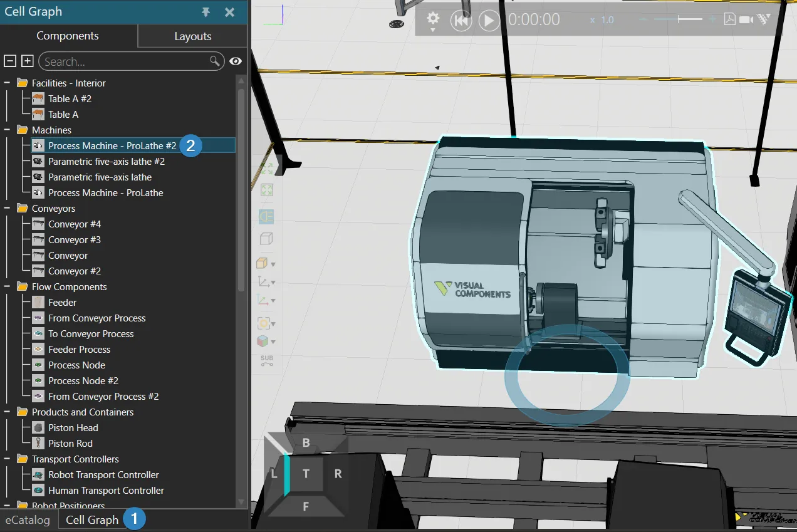Collapse the Machines folder
This screenshot has width=797, height=532.
tap(7, 130)
